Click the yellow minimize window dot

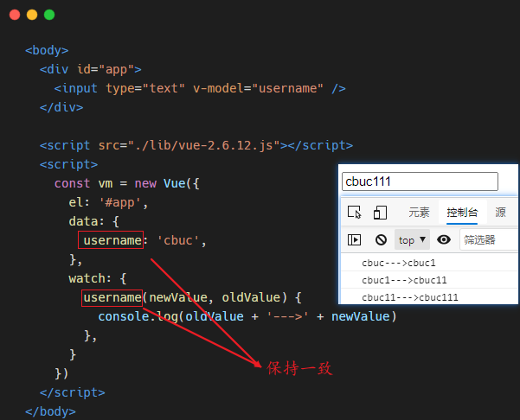[x=32, y=15]
